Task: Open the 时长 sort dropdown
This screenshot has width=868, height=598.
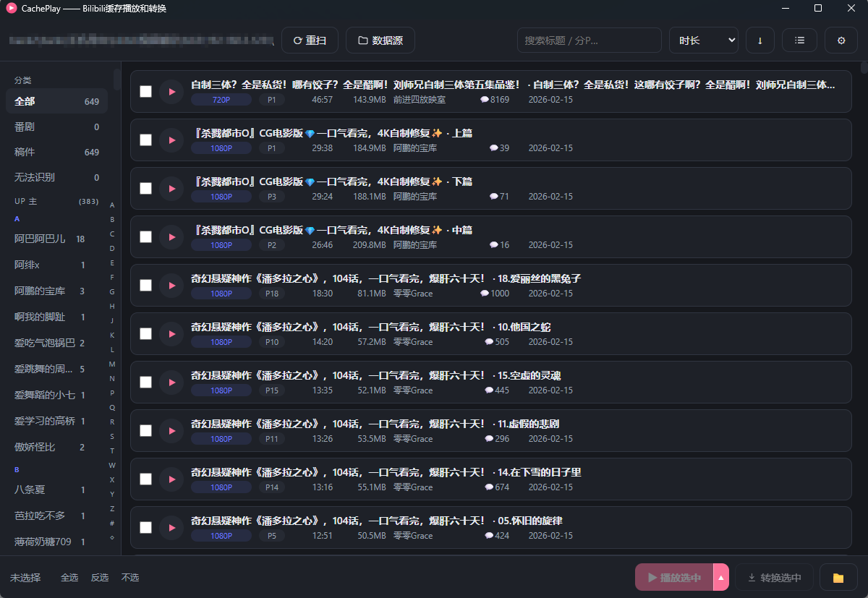Action: point(704,40)
